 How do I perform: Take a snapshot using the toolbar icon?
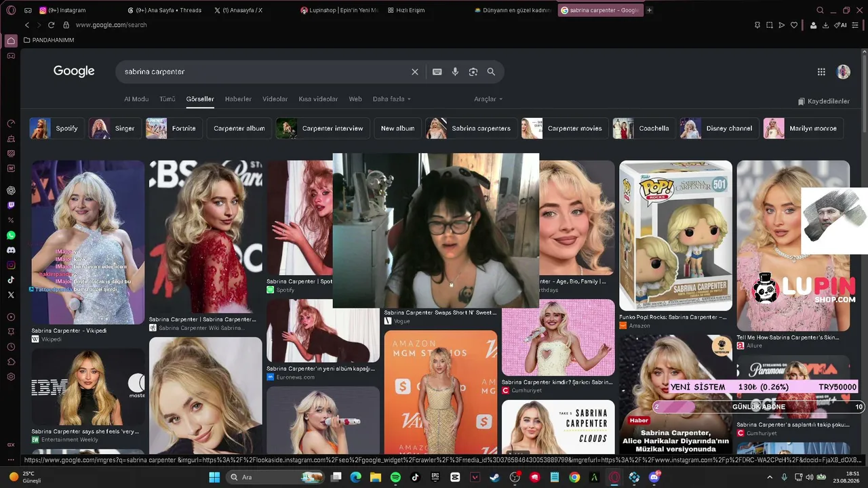770,25
